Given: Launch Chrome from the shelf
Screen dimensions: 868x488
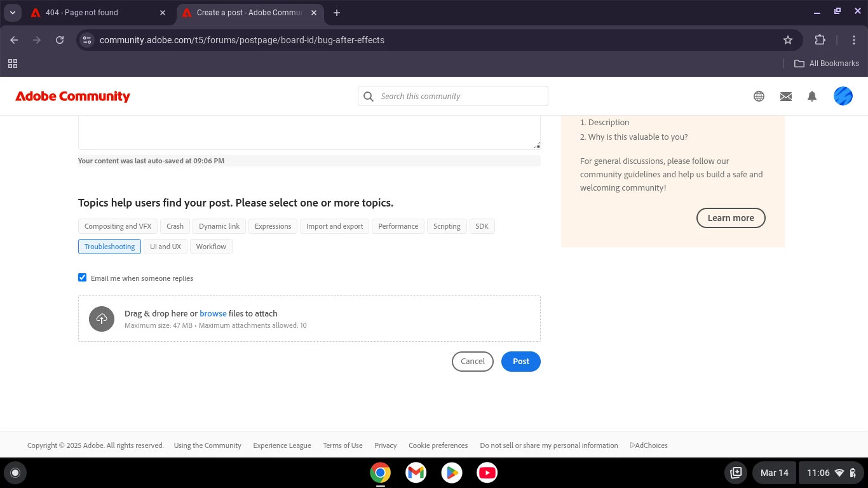Looking at the screenshot, I should point(381,473).
